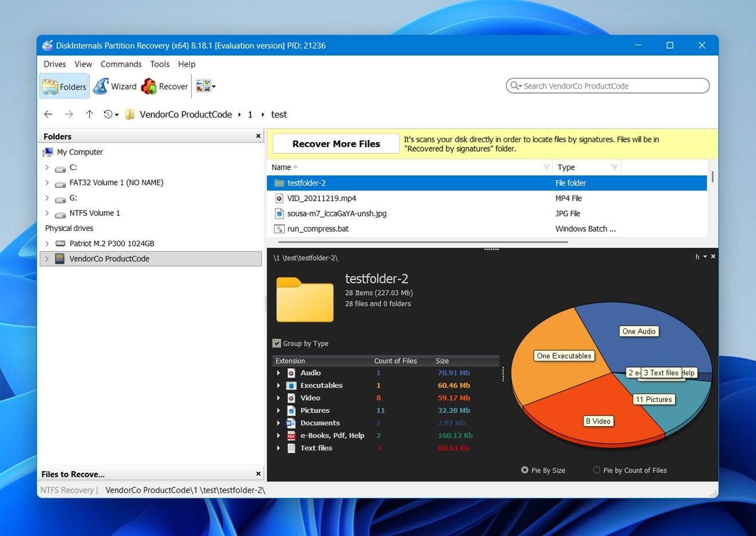This screenshot has width=756, height=536.
Task: Open the Folders toolbar icon
Action: [x=64, y=87]
